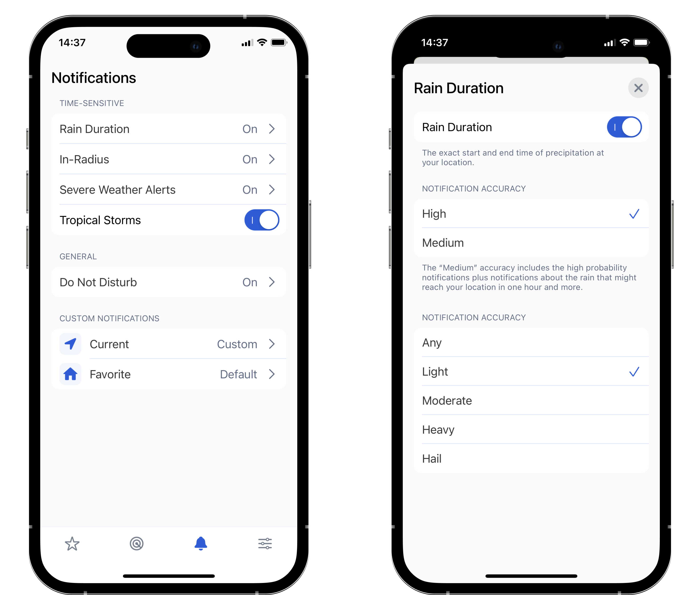
Task: Tap the radar/target icon in bottom bar
Action: [x=137, y=544]
